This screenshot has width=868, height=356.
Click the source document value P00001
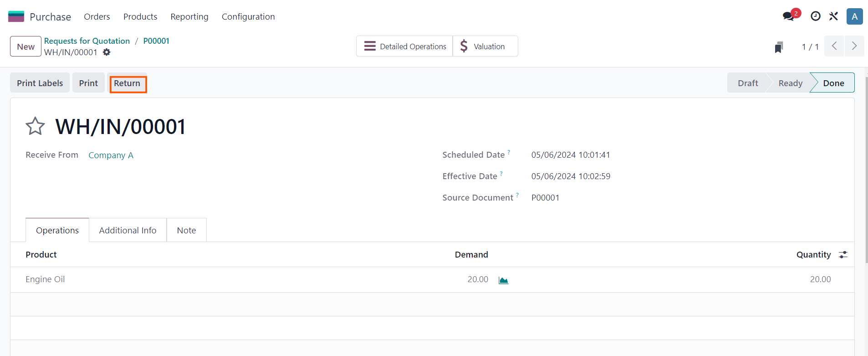tap(545, 197)
